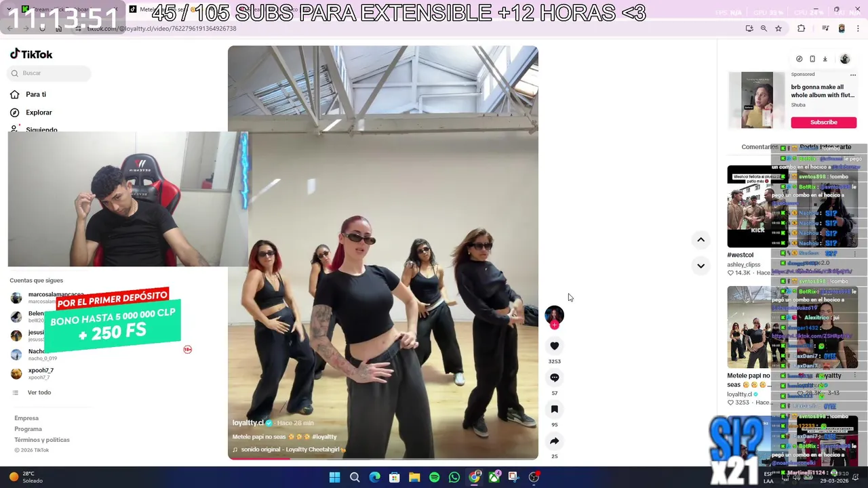Bookmark this page with the star icon
Screen dimensions: 868x488
point(778,28)
